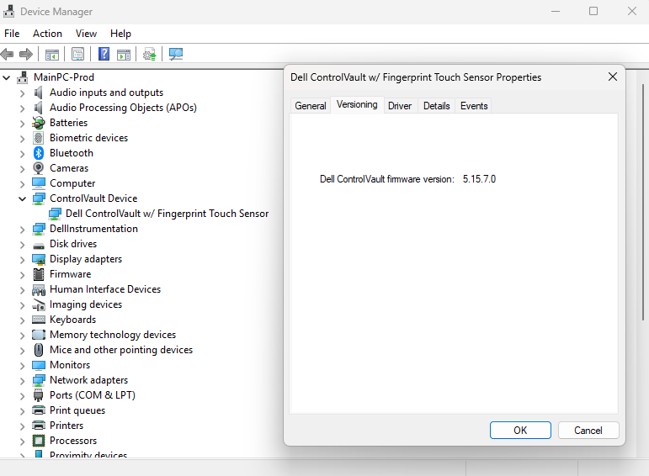The image size is (649, 476).
Task: Click Scan for hardware changes icon
Action: (x=176, y=54)
